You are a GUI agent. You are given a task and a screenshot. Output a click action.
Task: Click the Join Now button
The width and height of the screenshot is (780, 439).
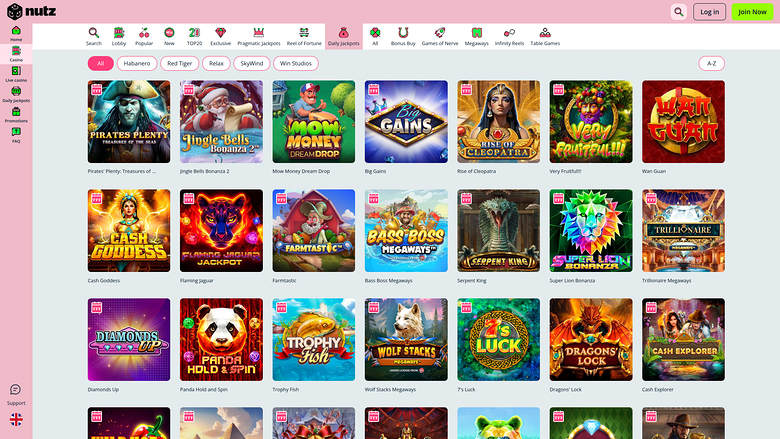coord(752,11)
